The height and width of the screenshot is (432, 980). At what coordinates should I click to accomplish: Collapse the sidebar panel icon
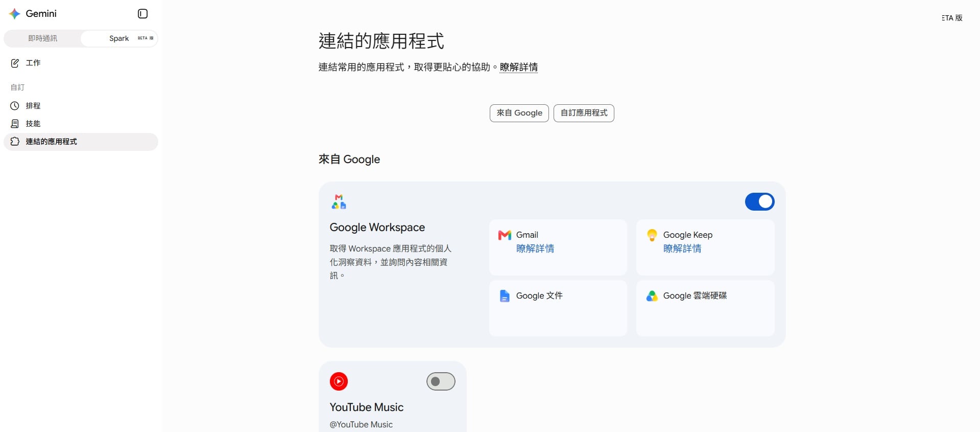tap(143, 14)
